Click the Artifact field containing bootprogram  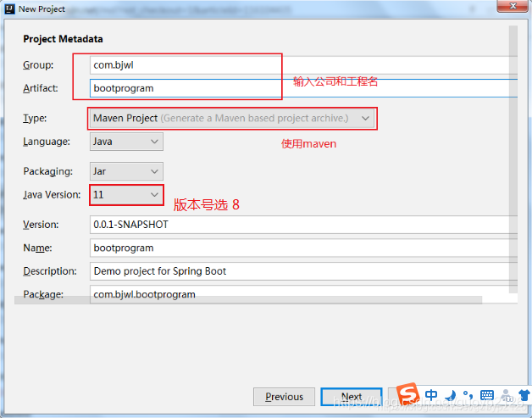click(303, 88)
